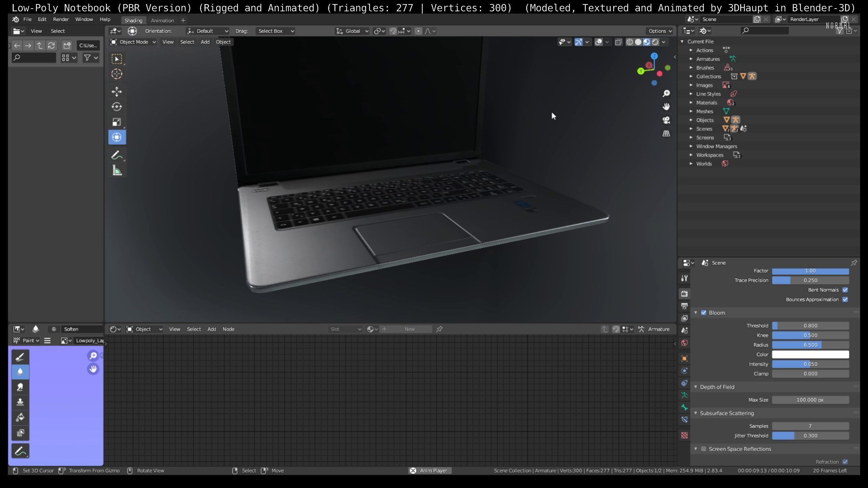Open the World properties tab icon
The width and height of the screenshot is (868, 488).
684,343
